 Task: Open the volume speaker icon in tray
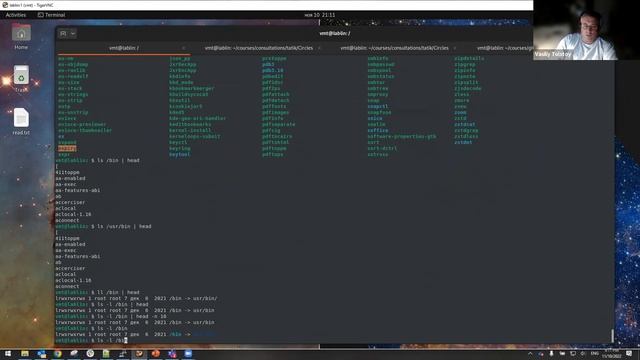tap(583, 353)
